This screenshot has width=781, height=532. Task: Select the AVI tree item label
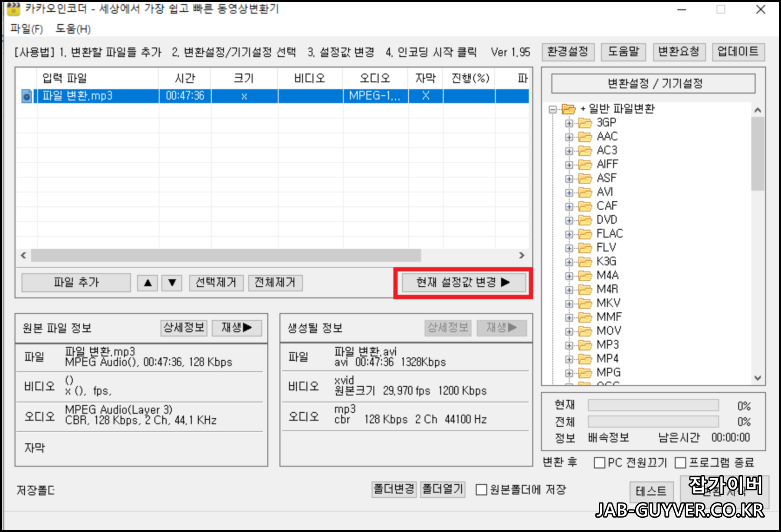coord(604,193)
